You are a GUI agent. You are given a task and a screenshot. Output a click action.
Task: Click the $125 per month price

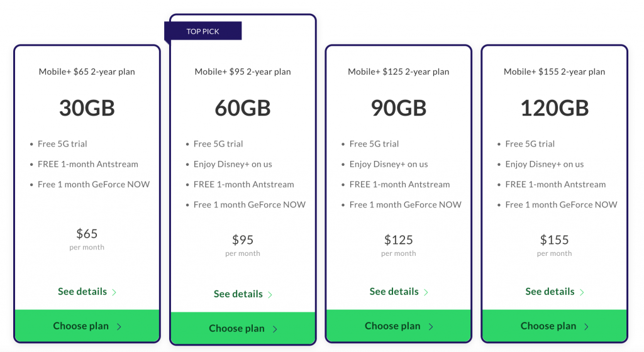pos(398,240)
